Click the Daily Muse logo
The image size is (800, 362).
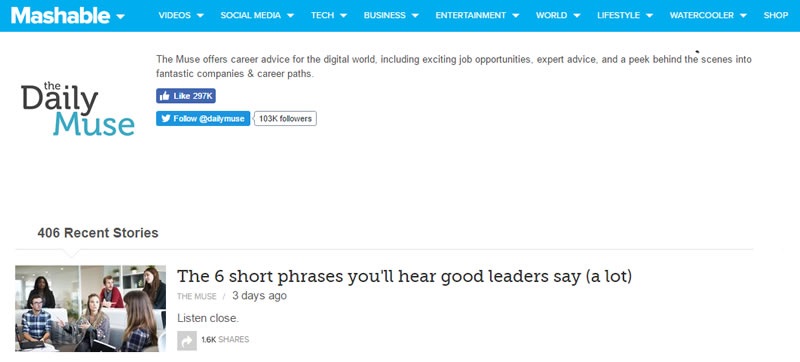(x=78, y=109)
